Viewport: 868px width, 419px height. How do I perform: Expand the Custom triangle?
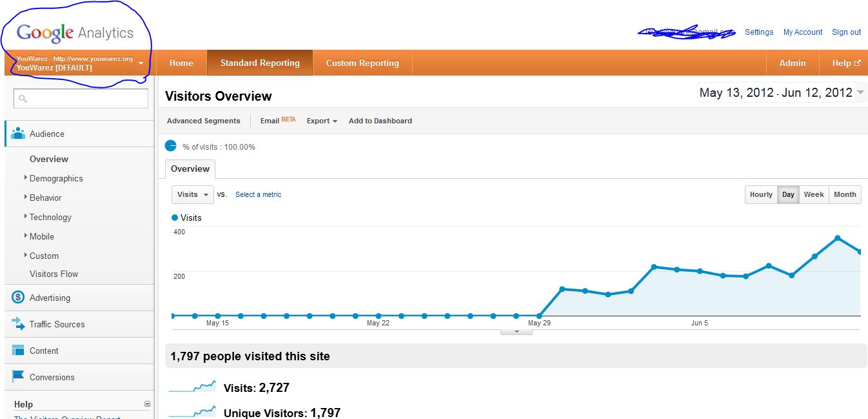(25, 255)
